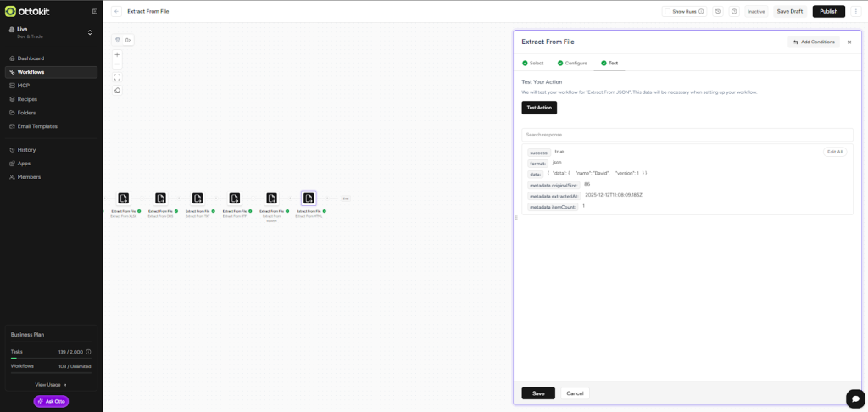
Task: Click the back arrow beside Extract From File
Action: (116, 11)
